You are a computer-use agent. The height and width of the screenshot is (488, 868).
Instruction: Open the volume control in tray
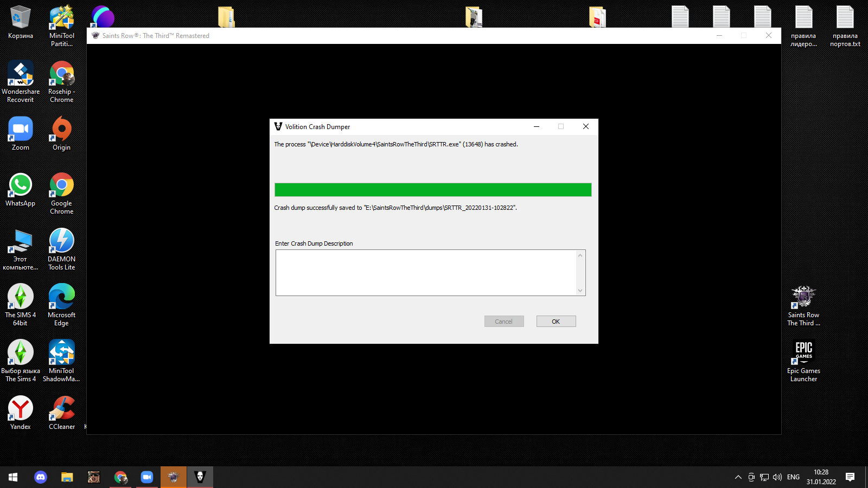pos(777,477)
